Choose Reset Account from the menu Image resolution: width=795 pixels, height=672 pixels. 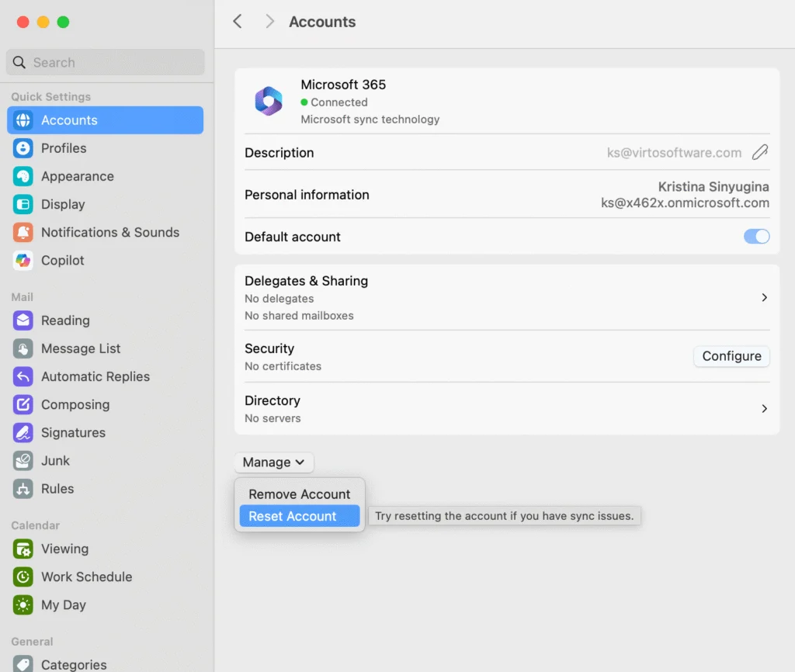299,516
